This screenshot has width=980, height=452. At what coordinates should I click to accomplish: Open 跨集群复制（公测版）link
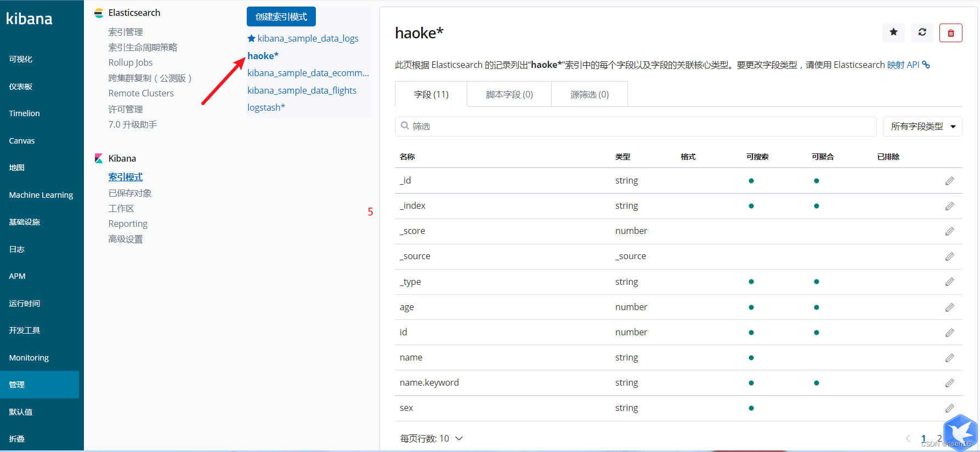[150, 78]
